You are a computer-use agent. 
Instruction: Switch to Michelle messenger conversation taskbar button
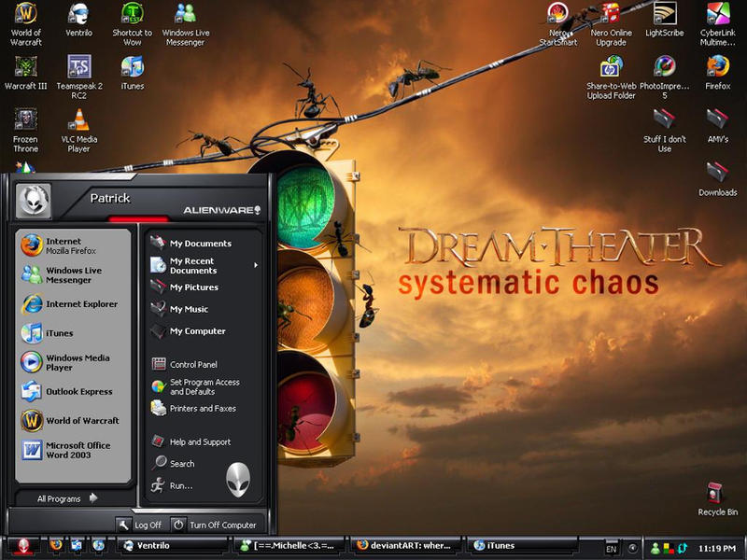pyautogui.click(x=289, y=546)
